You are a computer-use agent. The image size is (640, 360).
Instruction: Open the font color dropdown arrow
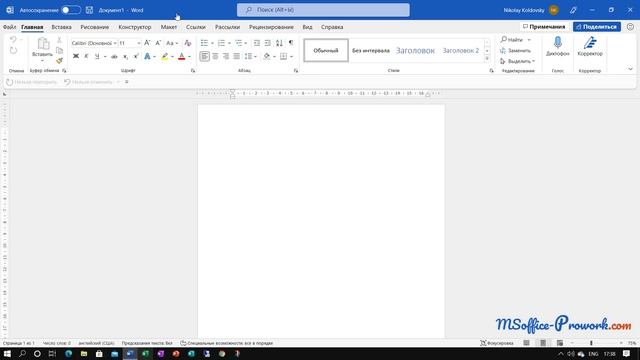pyautogui.click(x=189, y=56)
